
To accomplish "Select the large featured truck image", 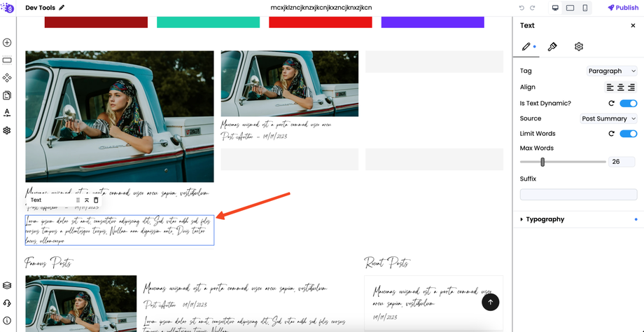I will (x=120, y=116).
